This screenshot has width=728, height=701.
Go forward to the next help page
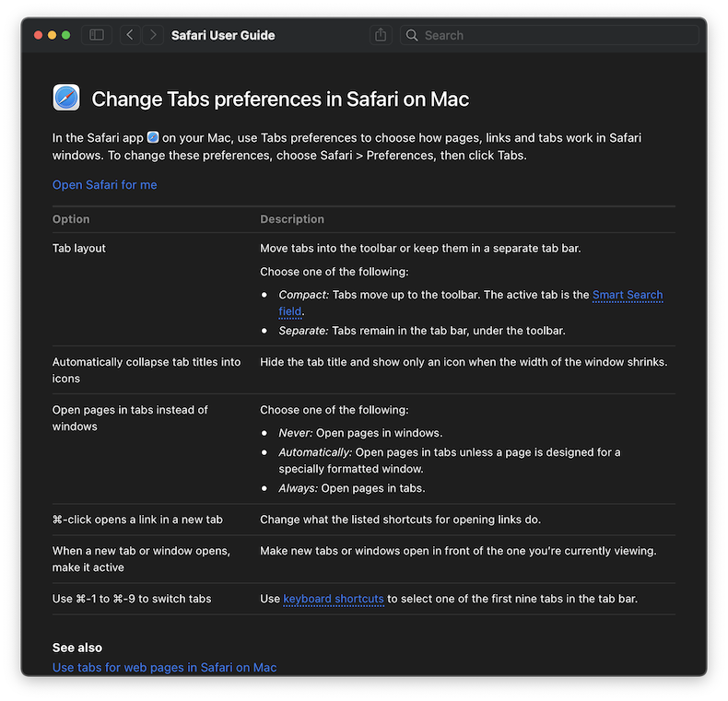(153, 35)
